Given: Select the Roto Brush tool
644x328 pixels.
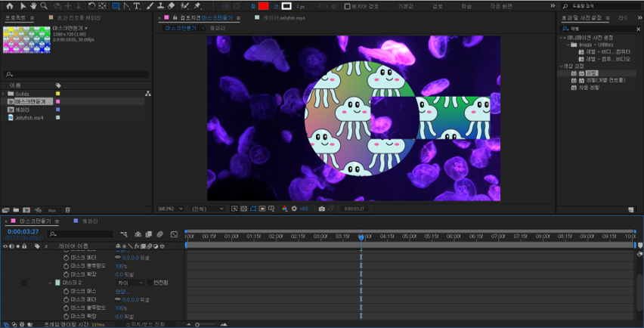Looking at the screenshot, I should coord(185,6).
